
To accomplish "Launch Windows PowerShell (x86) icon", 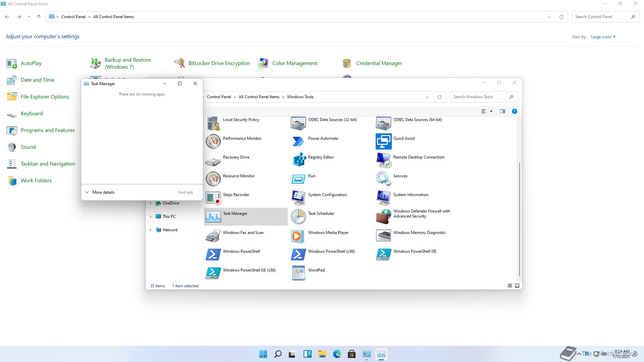I will click(x=299, y=254).
